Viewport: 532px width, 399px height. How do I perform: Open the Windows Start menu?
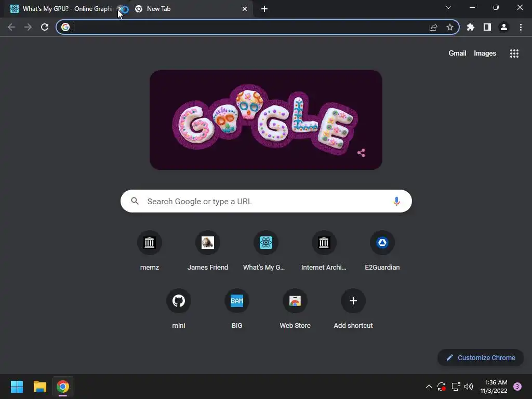pos(17,387)
